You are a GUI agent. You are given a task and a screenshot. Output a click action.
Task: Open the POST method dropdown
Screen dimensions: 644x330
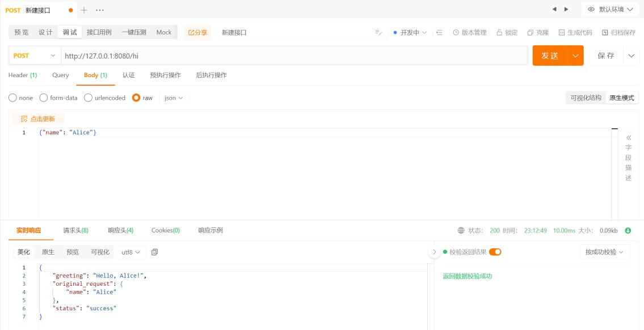point(34,55)
